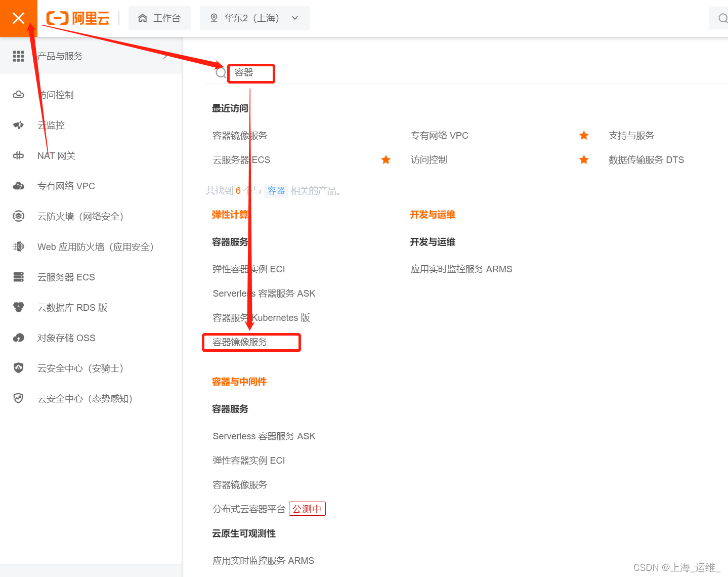
Task: Open NAT 网关 from the sidebar
Action: click(56, 155)
